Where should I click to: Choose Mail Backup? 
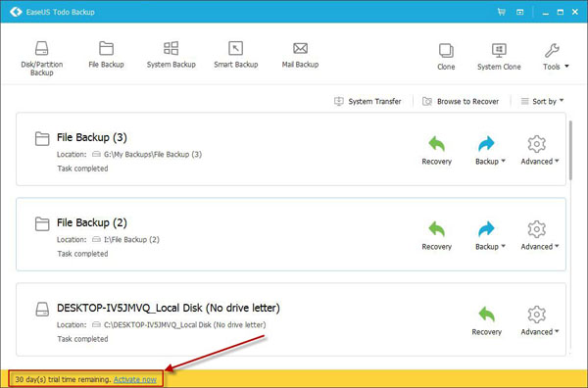tap(300, 55)
